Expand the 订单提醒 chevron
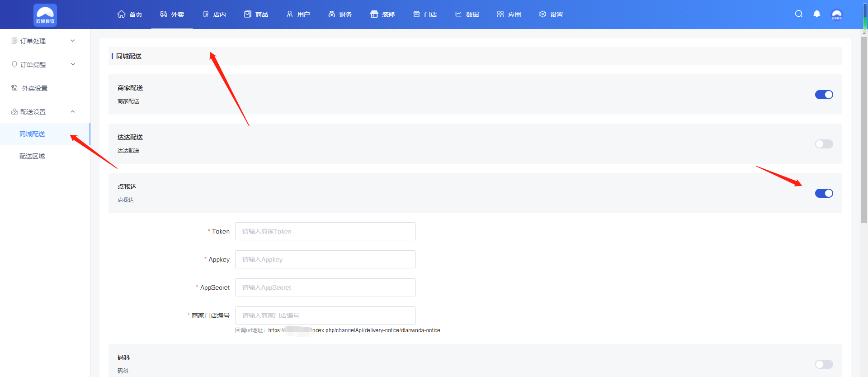868x377 pixels. point(73,64)
